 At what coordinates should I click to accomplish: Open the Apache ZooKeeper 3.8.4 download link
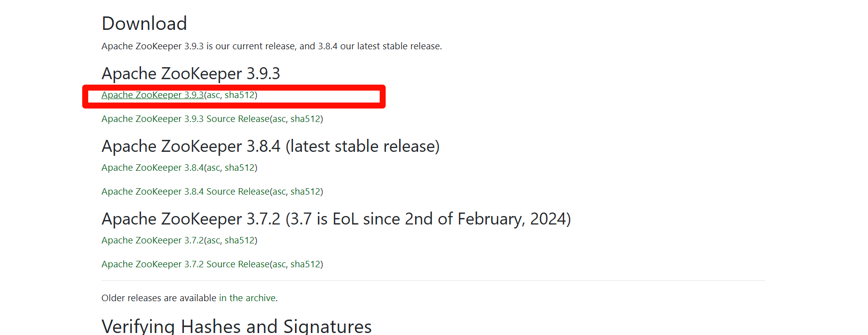pyautogui.click(x=152, y=168)
